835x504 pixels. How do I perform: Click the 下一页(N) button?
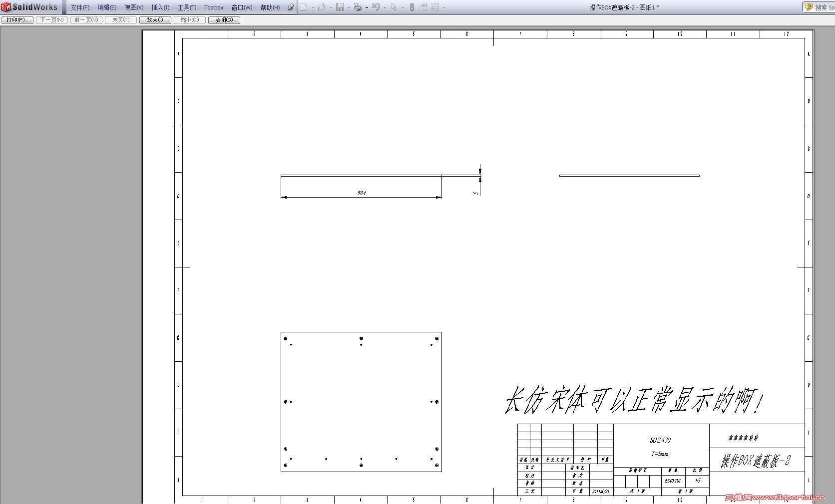tap(52, 20)
